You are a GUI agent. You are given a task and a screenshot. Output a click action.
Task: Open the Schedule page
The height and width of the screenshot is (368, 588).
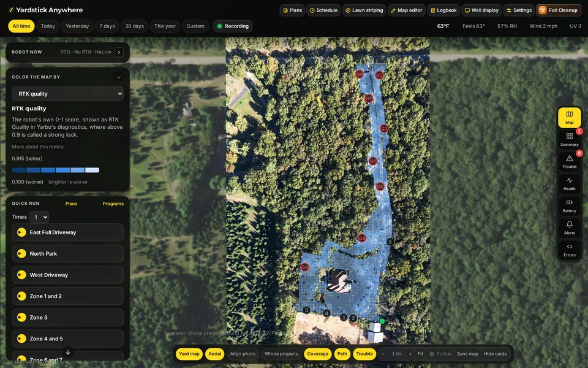click(x=323, y=10)
